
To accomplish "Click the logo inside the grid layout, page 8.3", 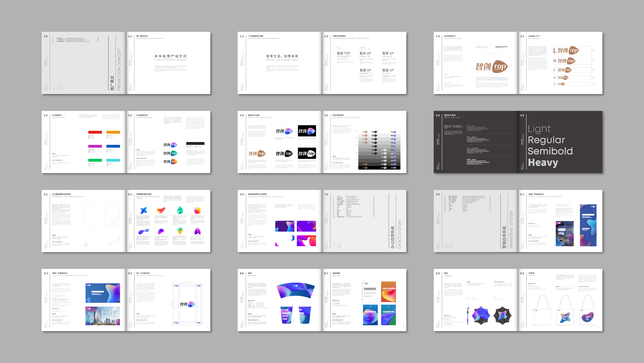I will 187,304.
